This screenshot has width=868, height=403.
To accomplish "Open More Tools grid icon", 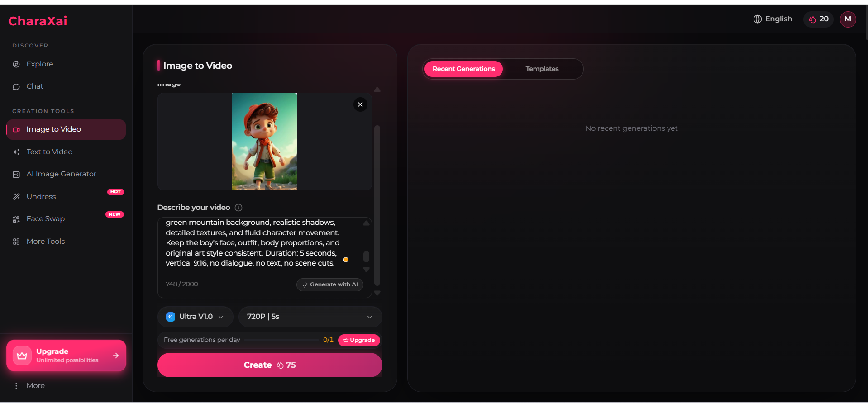I will coord(16,242).
